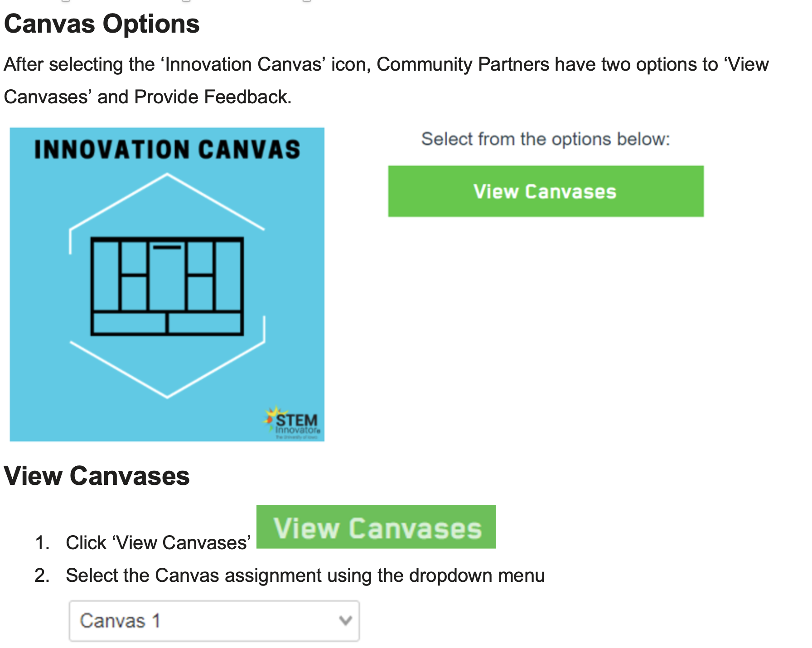Click the 'Canvas Options' heading
812x648 pixels.
point(101,24)
